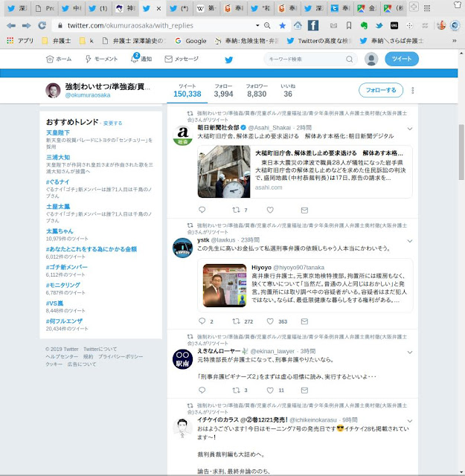Open Google bookmark in bookmarks bar
The image size is (465, 476).
pyautogui.click(x=191, y=41)
